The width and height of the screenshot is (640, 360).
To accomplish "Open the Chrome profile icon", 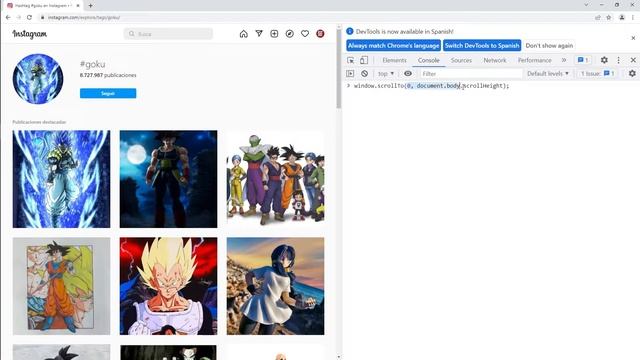I will pyautogui.click(x=622, y=18).
